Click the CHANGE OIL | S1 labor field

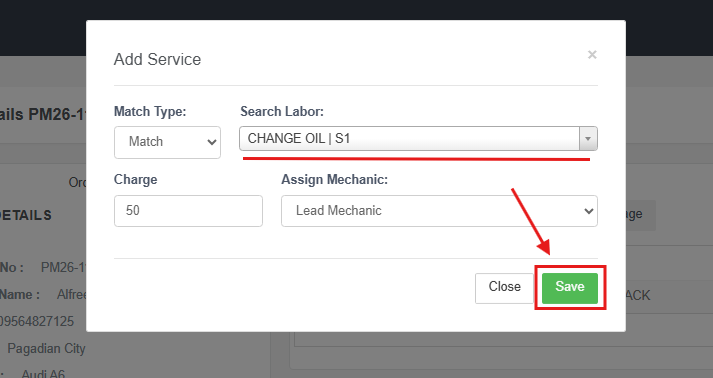[x=409, y=138]
